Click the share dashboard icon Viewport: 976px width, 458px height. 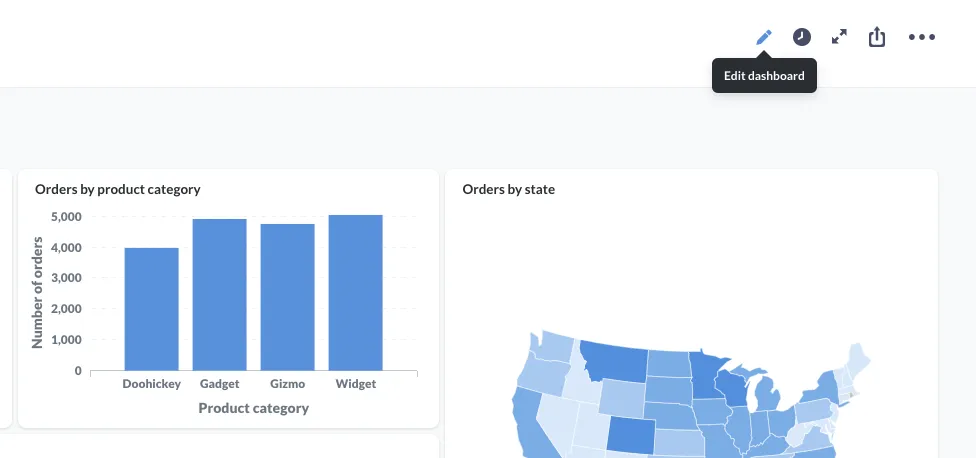click(877, 37)
